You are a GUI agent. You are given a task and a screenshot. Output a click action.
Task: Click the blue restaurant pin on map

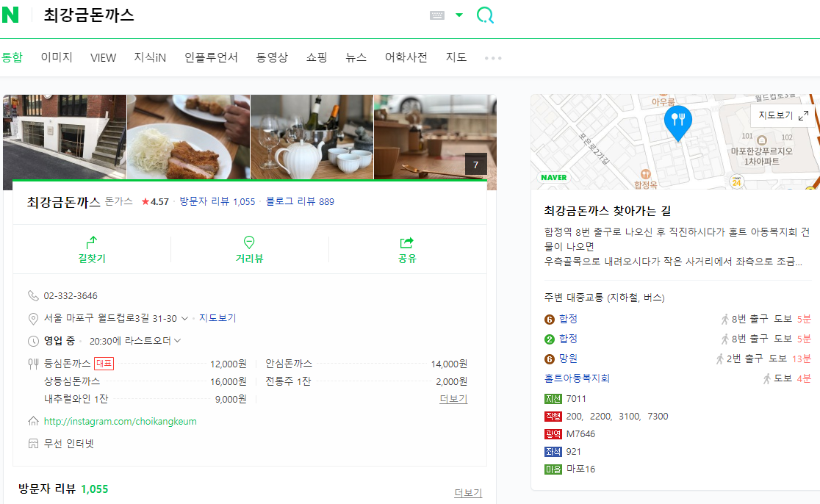pyautogui.click(x=677, y=123)
